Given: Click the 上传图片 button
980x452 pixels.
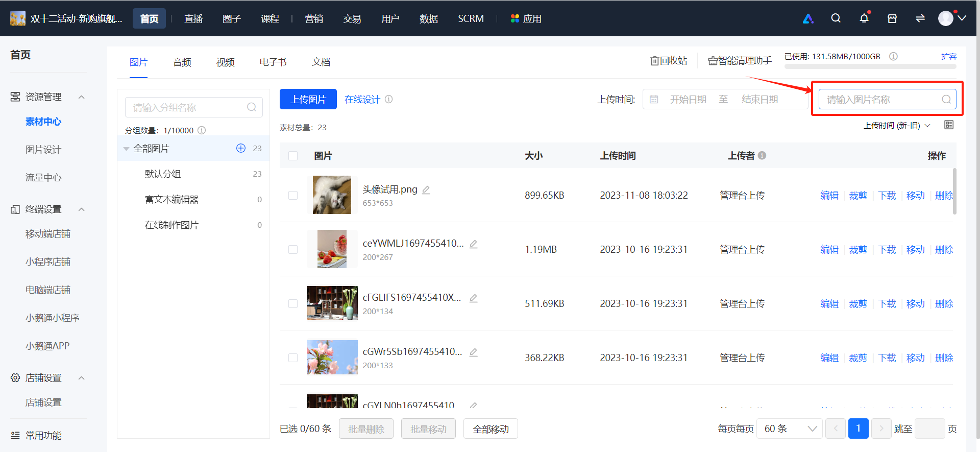Looking at the screenshot, I should point(308,99).
